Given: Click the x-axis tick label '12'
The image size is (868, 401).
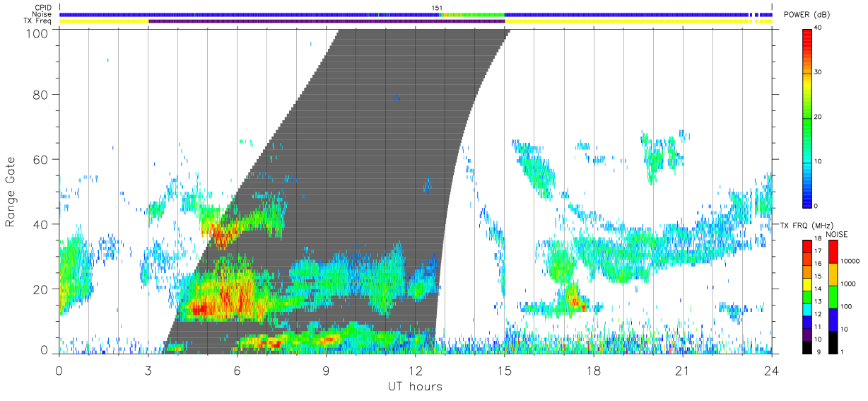Looking at the screenshot, I should click(x=415, y=371).
